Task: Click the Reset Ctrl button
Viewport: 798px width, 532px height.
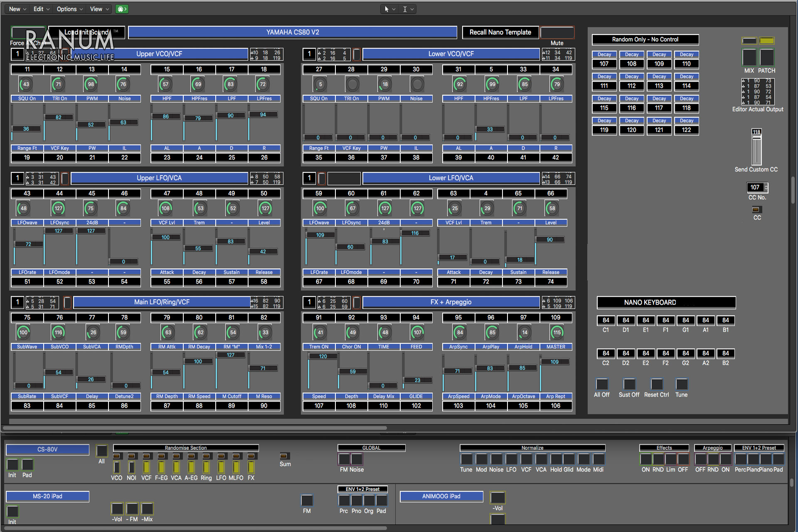Action: pyautogui.click(x=657, y=384)
